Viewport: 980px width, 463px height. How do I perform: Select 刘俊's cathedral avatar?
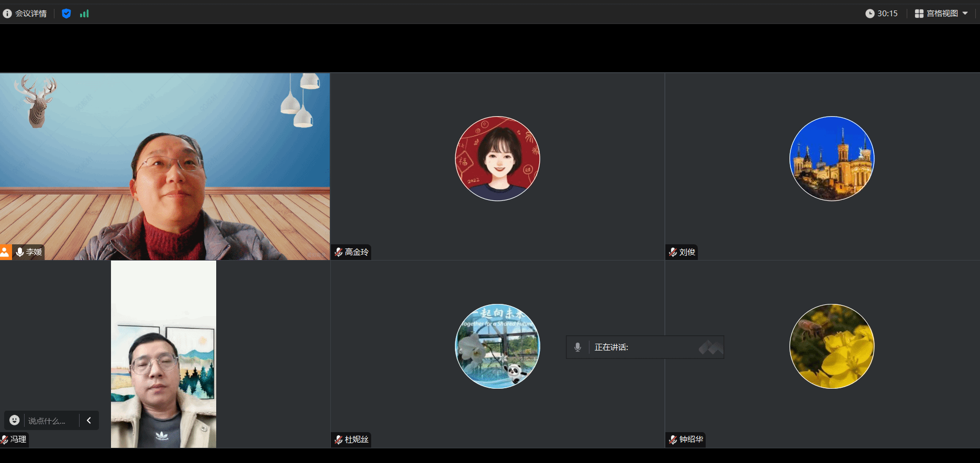831,159
